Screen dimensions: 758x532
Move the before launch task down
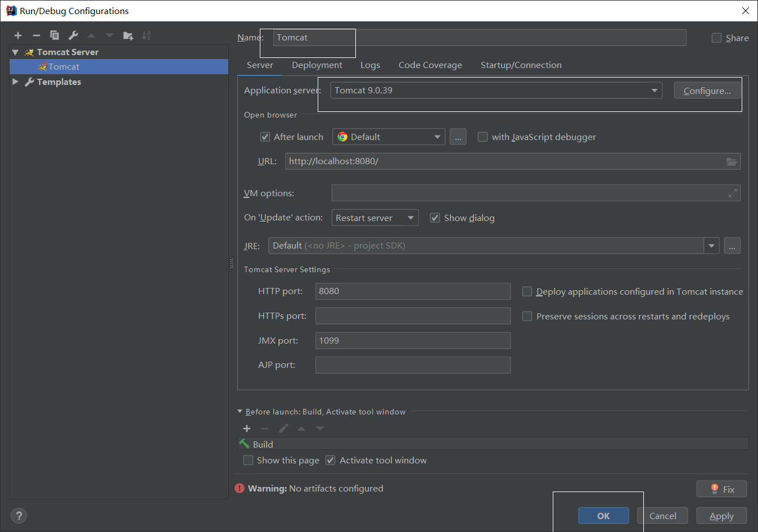(x=320, y=429)
